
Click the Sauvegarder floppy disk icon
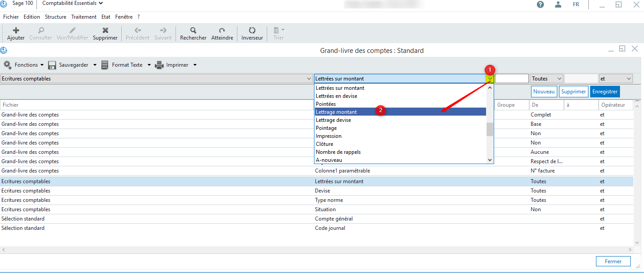pos(52,65)
